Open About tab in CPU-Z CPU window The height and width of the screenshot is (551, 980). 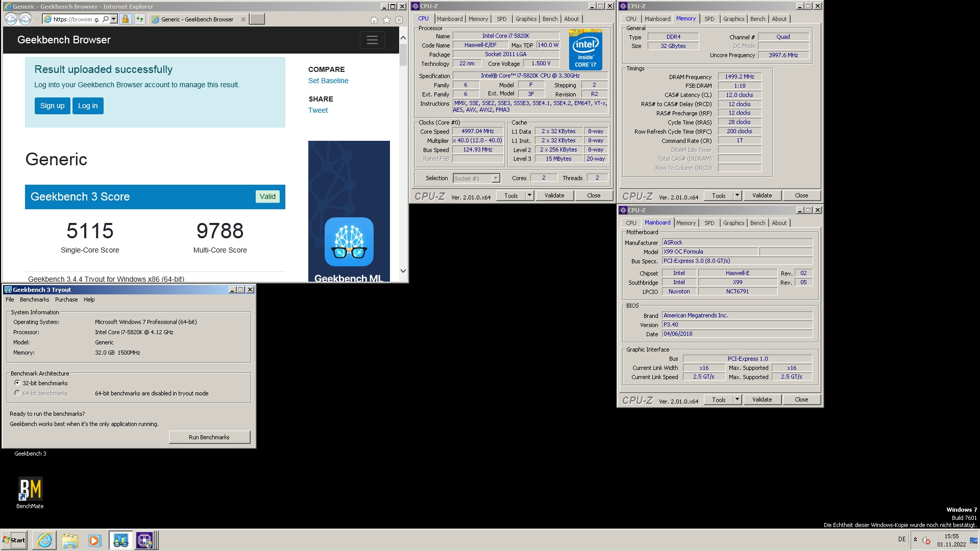pyautogui.click(x=572, y=19)
